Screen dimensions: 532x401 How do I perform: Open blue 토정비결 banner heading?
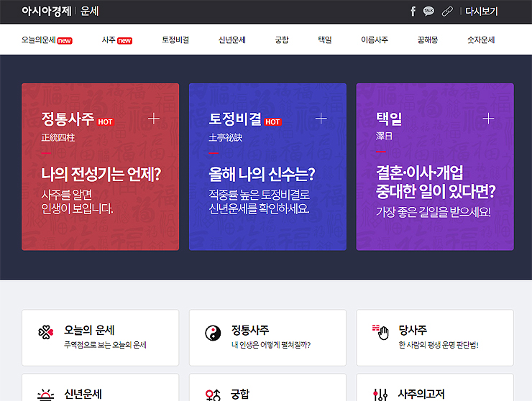[235, 119]
